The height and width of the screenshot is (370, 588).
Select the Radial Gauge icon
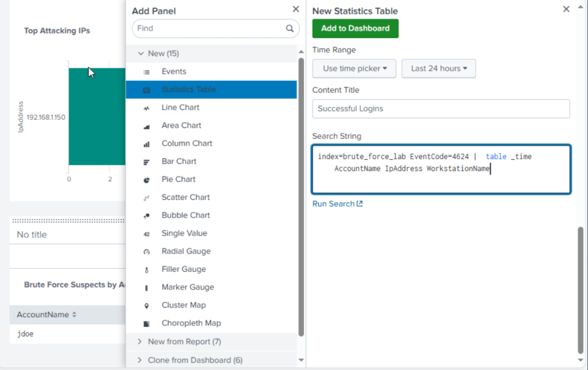pos(147,252)
